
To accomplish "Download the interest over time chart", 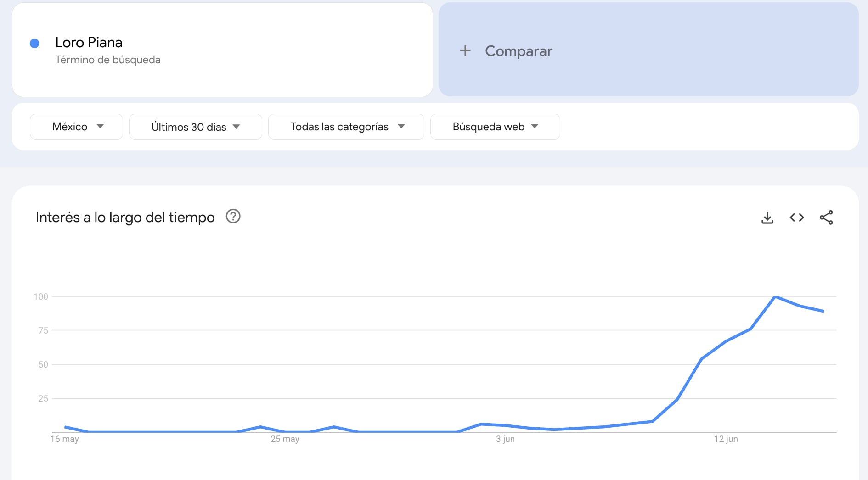I will [x=767, y=218].
